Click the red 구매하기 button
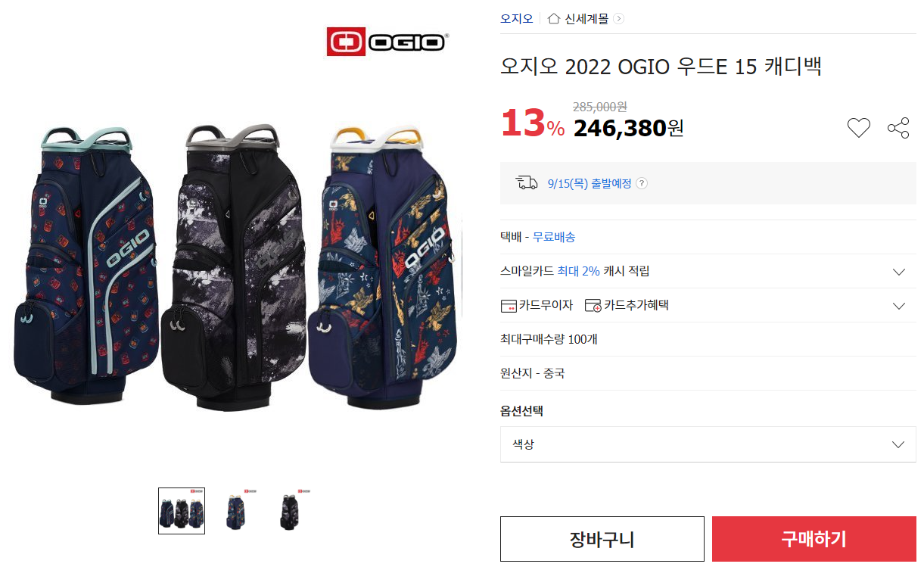924x570 pixels. coord(814,539)
